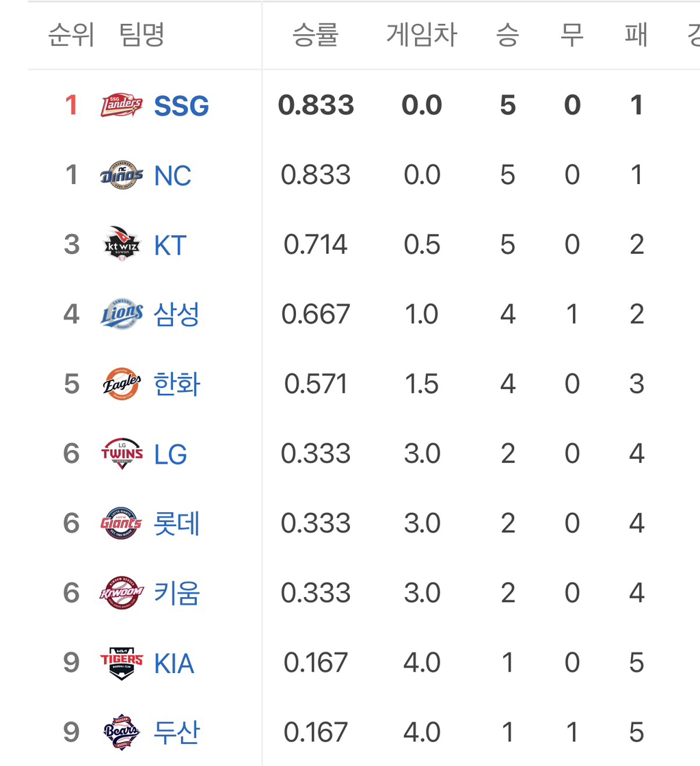The image size is (700, 766).
Task: Go to the 한화 team page
Action: pyautogui.click(x=176, y=384)
